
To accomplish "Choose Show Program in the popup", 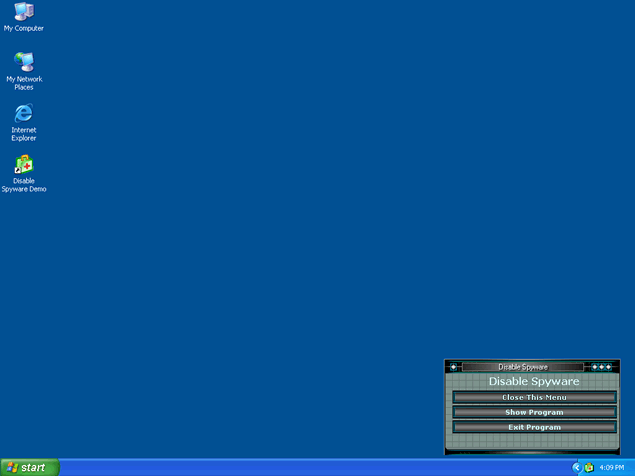I will 534,412.
